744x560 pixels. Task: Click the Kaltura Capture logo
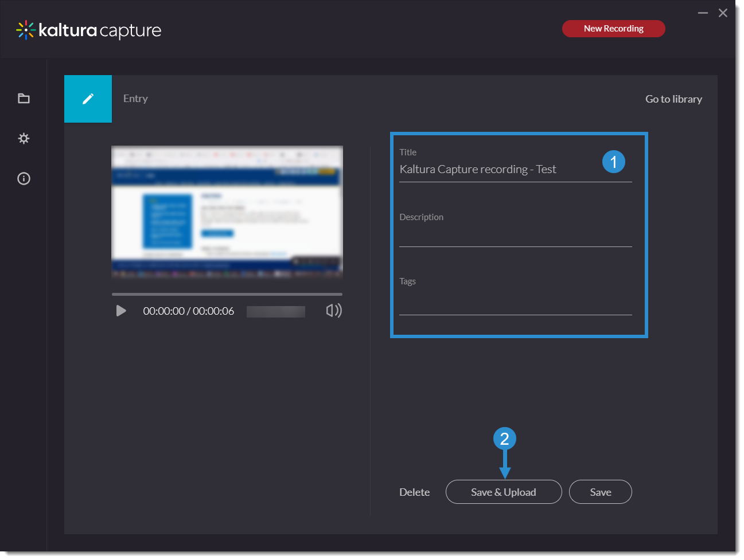coord(89,30)
